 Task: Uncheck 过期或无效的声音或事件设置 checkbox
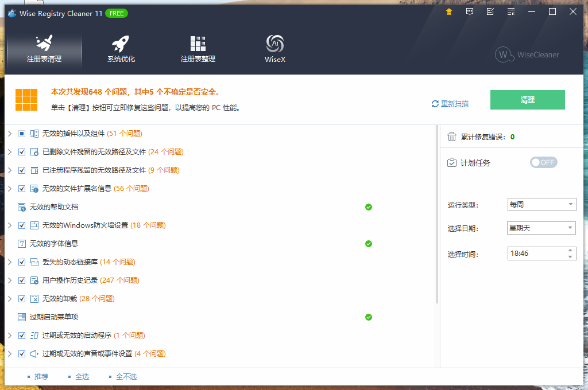point(22,354)
